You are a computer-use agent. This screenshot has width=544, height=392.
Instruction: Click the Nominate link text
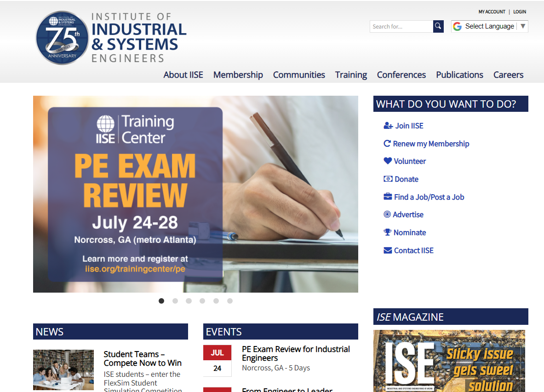(410, 233)
